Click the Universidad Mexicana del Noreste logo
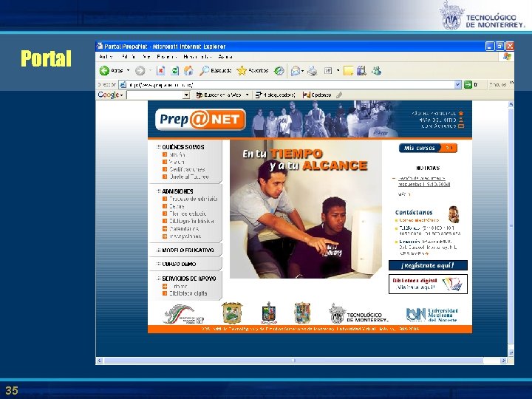Viewport: 532px width, 399px height. (x=432, y=315)
